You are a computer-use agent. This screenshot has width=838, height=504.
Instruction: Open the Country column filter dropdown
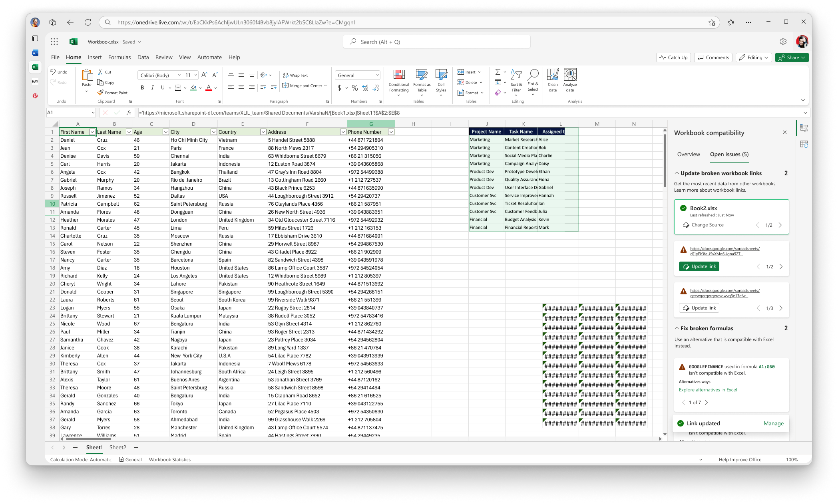coord(263,132)
